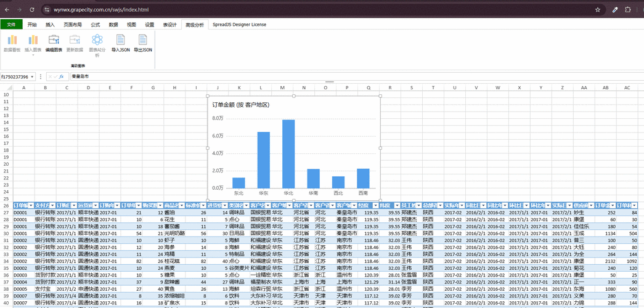Image resolution: width=644 pixels, height=308 pixels.
Task: Expand the 插入图表 dropdown arrow
Action: [x=33, y=55]
